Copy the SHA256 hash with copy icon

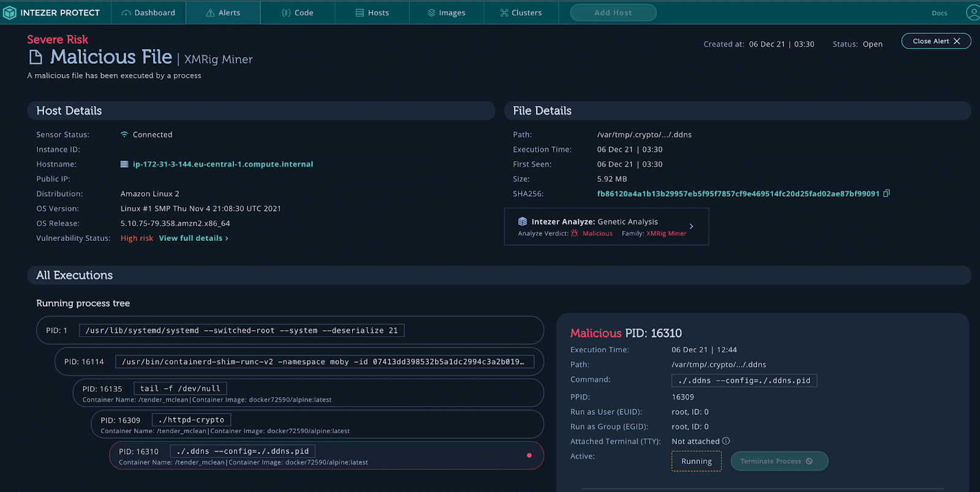coord(886,194)
